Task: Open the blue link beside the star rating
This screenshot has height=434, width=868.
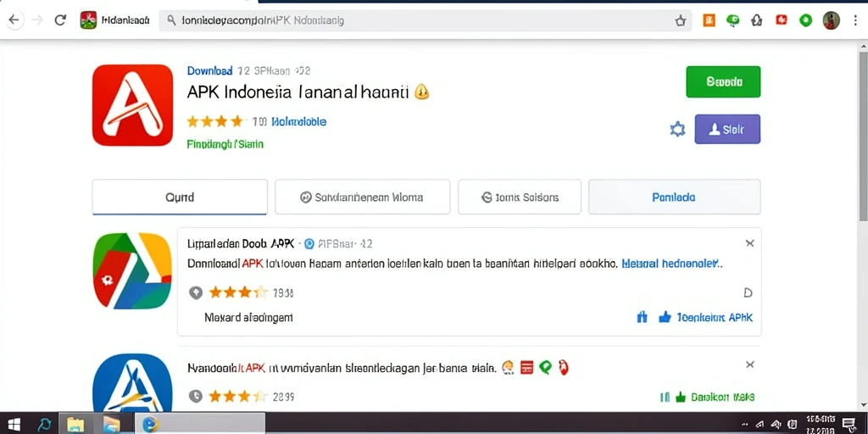Action: (x=299, y=122)
